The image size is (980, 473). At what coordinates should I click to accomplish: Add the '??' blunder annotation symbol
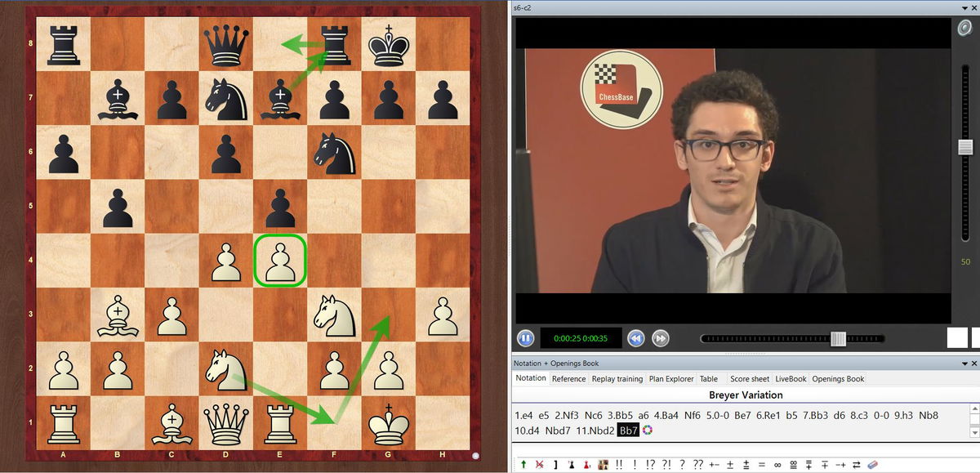pos(697,465)
